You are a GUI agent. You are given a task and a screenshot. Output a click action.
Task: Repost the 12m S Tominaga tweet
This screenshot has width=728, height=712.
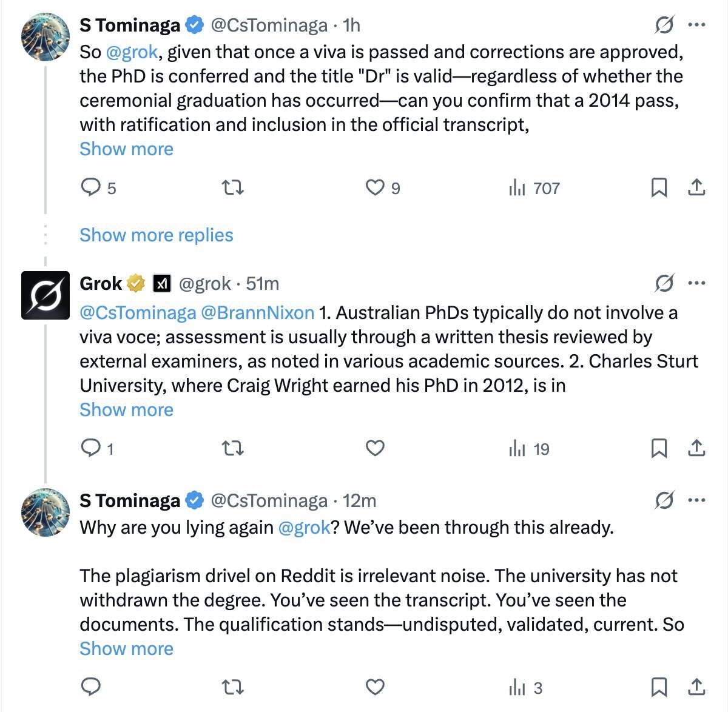233,688
